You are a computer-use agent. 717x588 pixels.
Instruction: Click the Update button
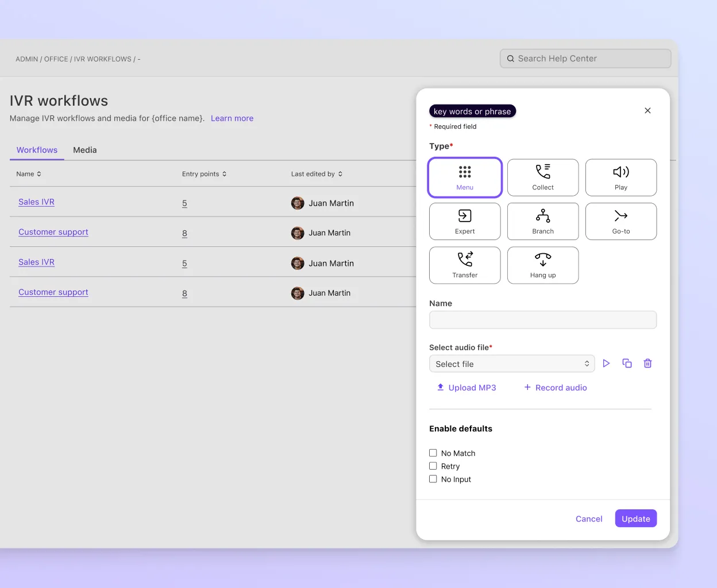click(x=635, y=519)
